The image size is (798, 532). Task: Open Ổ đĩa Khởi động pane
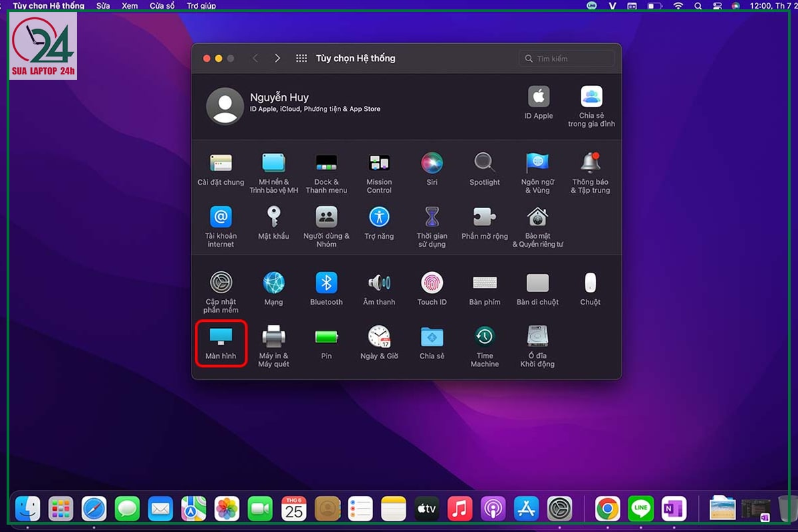[x=537, y=346]
